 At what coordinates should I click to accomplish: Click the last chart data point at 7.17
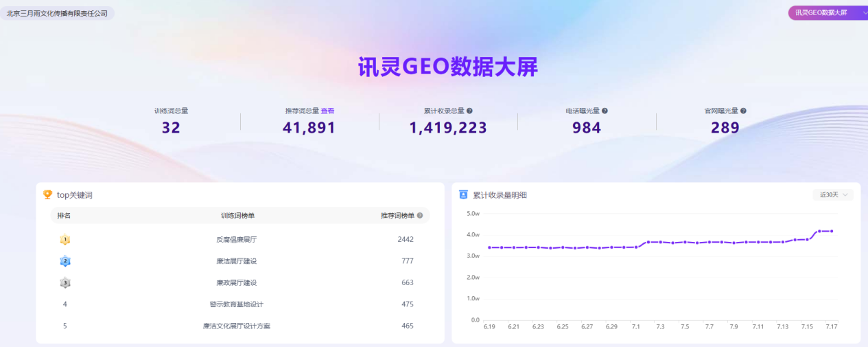point(831,231)
